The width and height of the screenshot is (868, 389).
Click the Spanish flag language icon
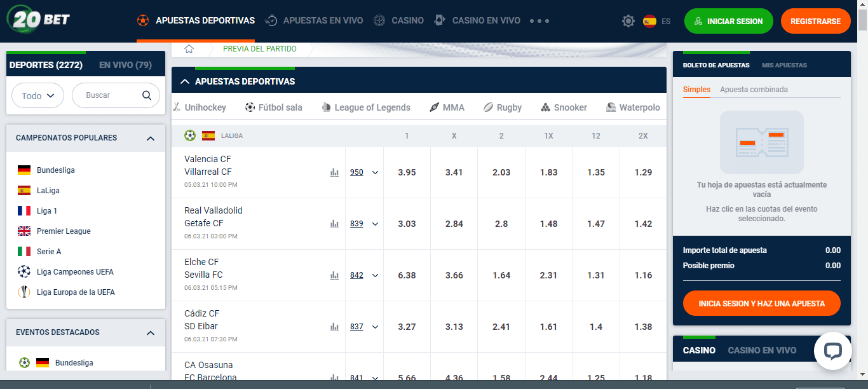point(649,21)
